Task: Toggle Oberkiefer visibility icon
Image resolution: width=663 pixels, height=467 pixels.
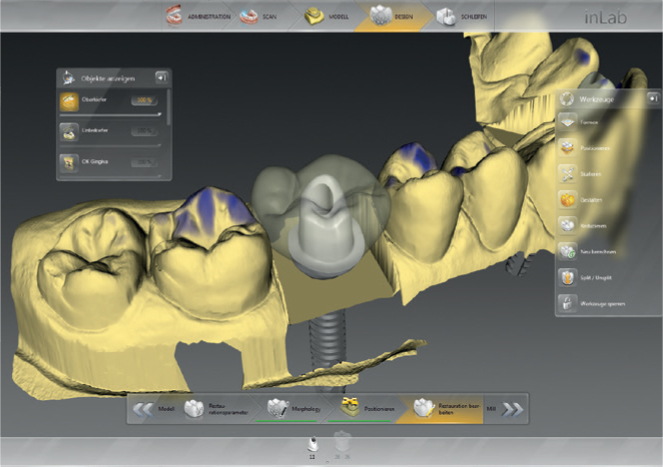Action: coord(69,101)
